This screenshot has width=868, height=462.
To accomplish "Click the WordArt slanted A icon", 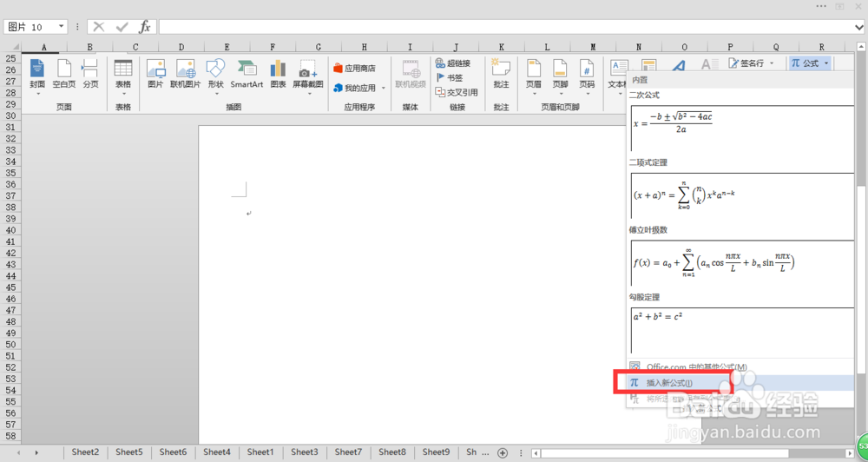I will pyautogui.click(x=678, y=65).
